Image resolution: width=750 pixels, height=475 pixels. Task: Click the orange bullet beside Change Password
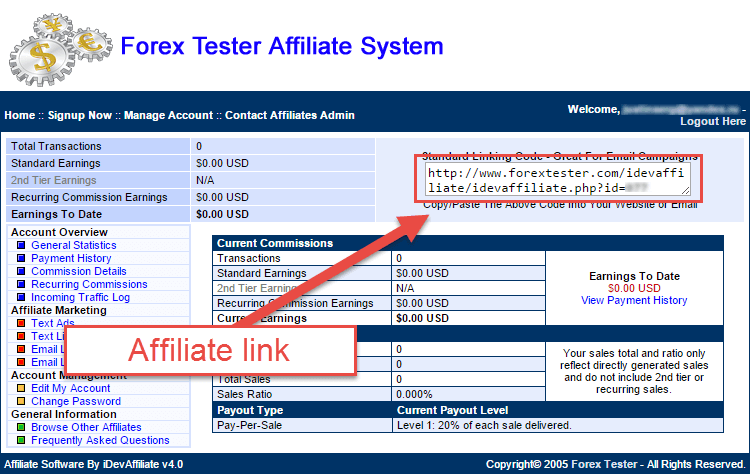[21, 401]
